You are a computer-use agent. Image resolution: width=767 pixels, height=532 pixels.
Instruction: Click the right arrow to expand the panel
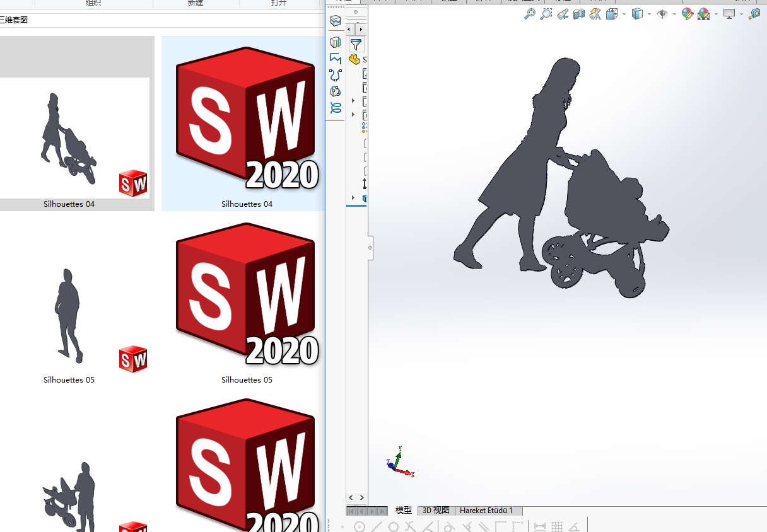coord(360,29)
